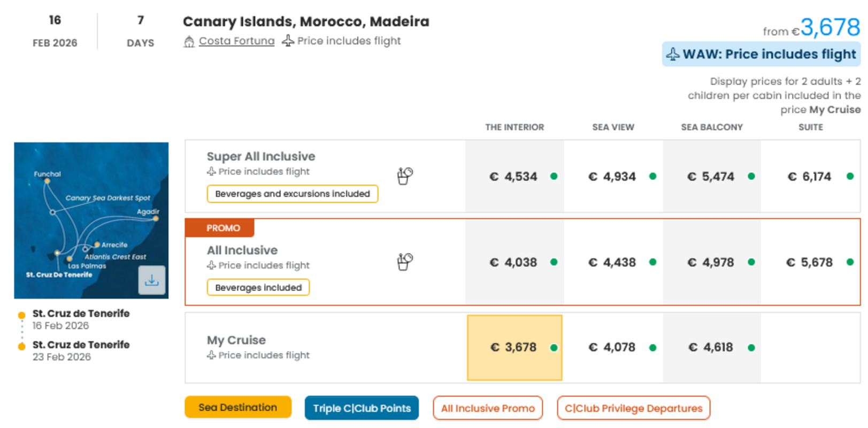Image resolution: width=868 pixels, height=428 pixels.
Task: Click the WAW: Price includes flight badge
Action: (x=761, y=54)
